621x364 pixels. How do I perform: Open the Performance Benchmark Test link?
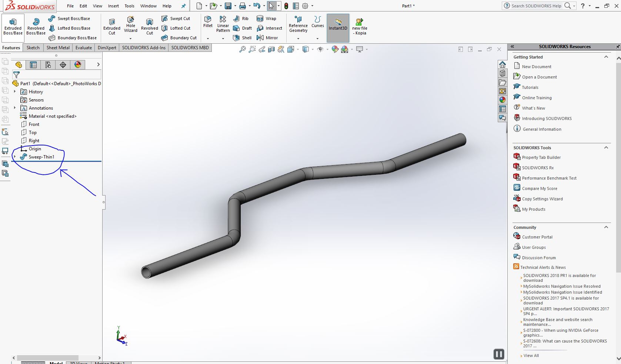[x=549, y=178]
